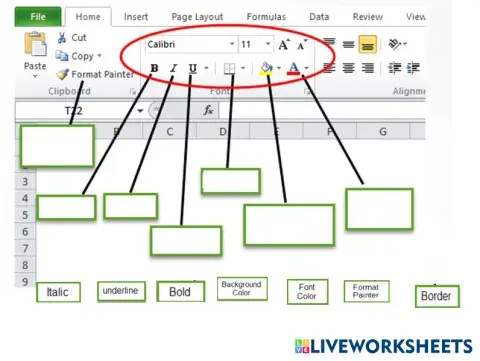Toggle Underline formatting
Viewport: 480px width, 361px height.
(x=193, y=68)
